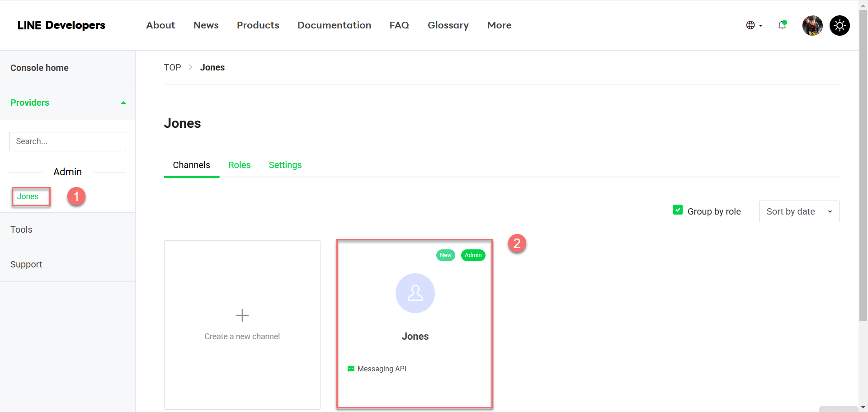Select Jones provider in sidebar
The image size is (868, 412).
[x=28, y=197]
